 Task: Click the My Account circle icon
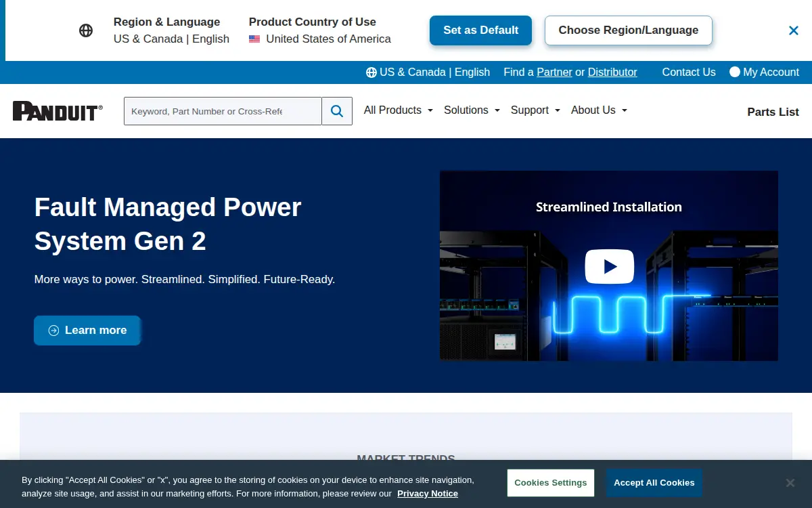point(735,72)
